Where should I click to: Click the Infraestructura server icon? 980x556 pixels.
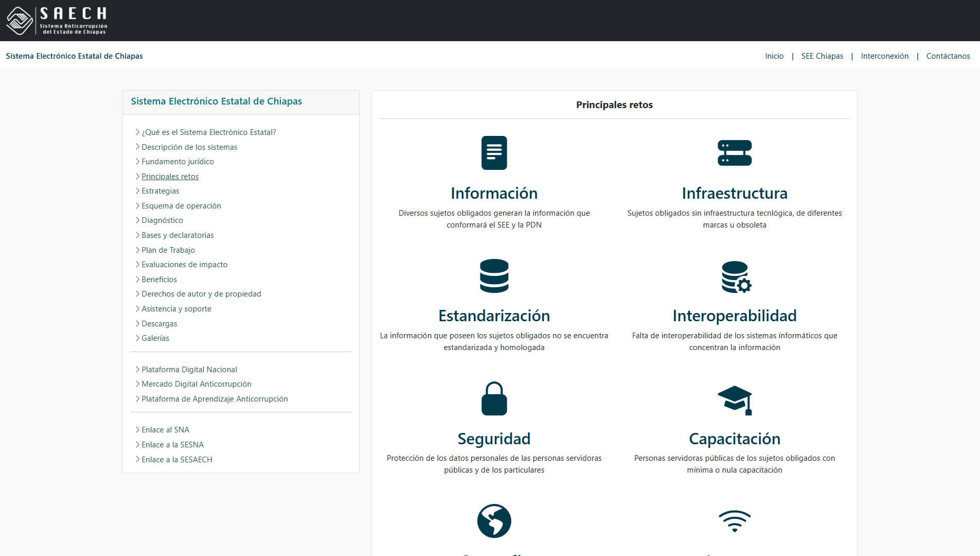[734, 153]
